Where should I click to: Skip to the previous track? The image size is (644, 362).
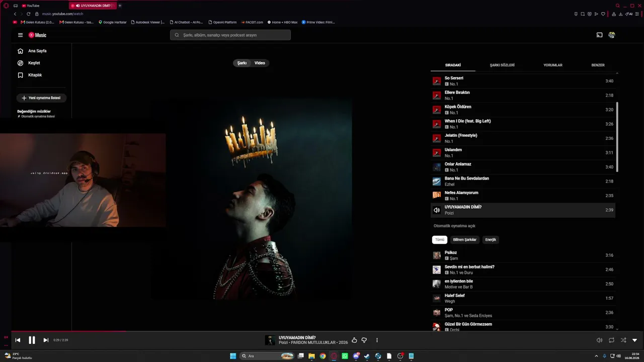tap(18, 340)
